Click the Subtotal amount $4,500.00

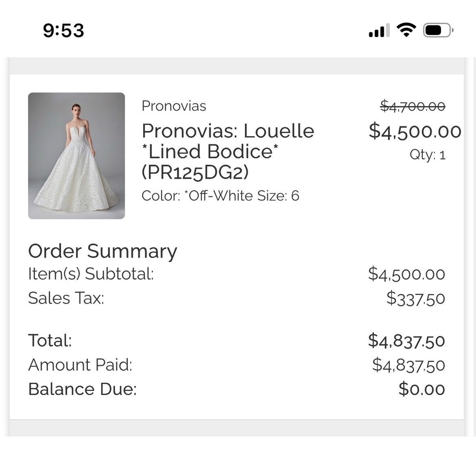tap(407, 274)
